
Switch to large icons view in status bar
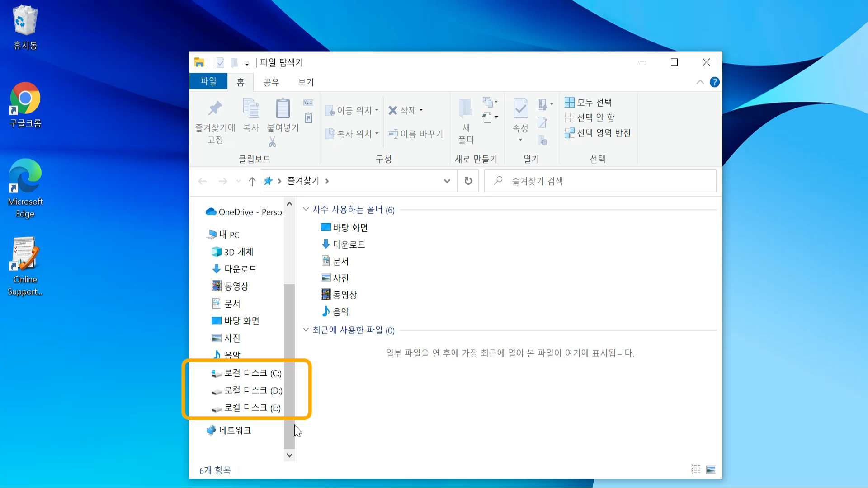pos(711,470)
